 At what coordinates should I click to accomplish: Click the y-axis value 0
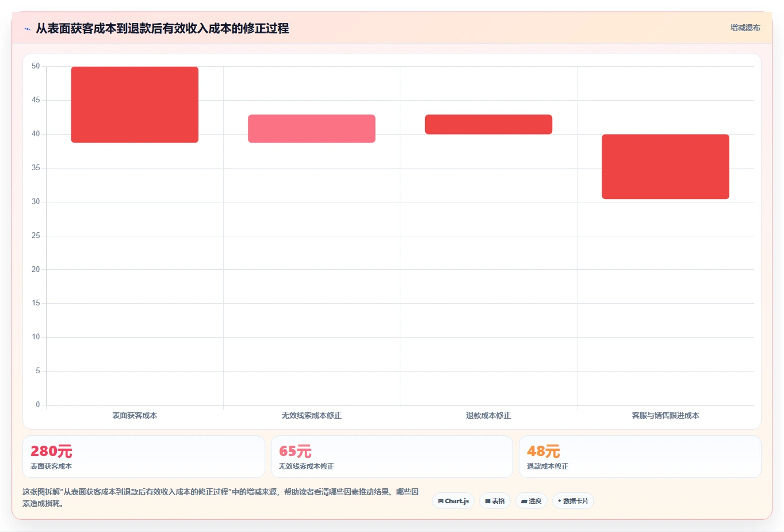click(x=38, y=405)
